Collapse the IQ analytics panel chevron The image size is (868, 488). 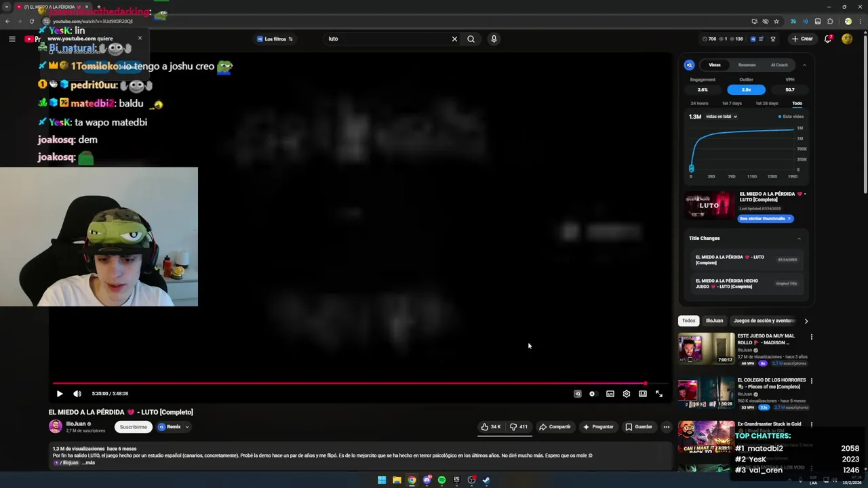coord(804,65)
